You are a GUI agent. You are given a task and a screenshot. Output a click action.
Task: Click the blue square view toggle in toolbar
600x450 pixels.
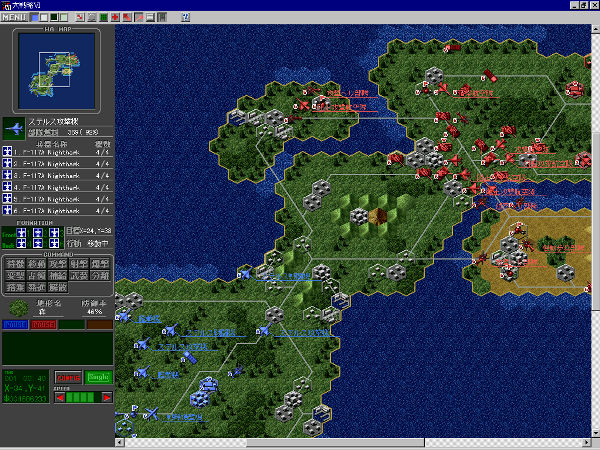(35, 18)
